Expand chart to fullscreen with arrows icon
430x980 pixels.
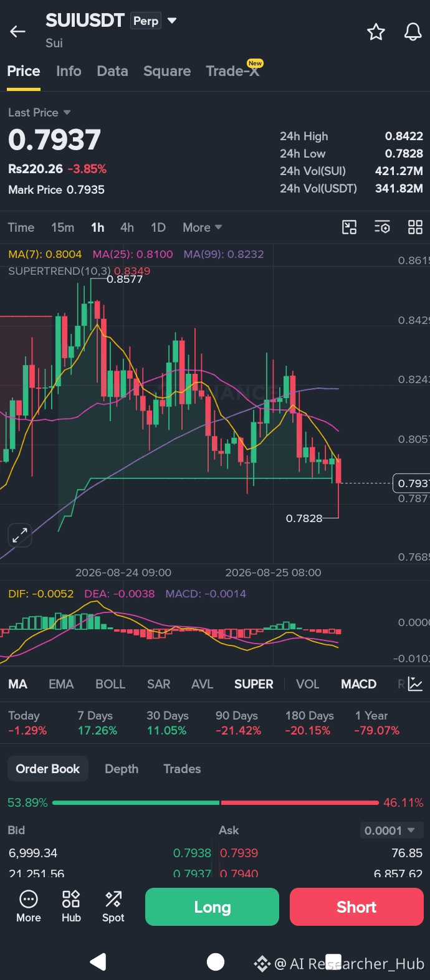[20, 535]
